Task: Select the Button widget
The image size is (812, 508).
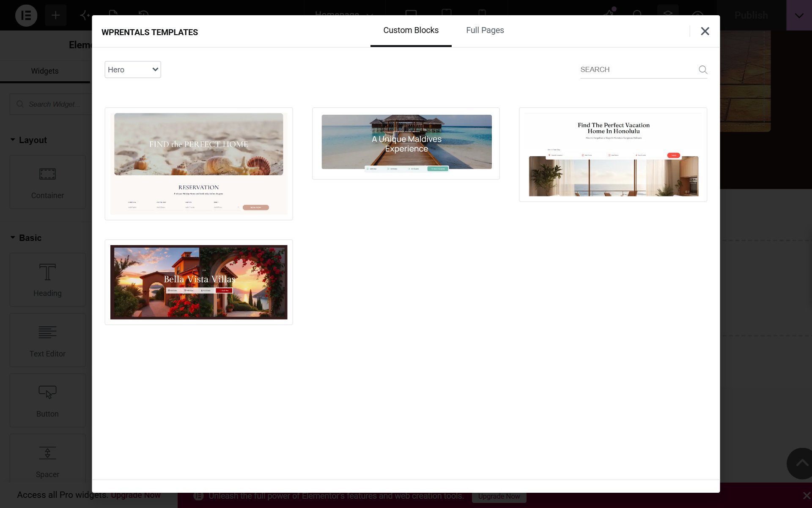Action: point(47,400)
